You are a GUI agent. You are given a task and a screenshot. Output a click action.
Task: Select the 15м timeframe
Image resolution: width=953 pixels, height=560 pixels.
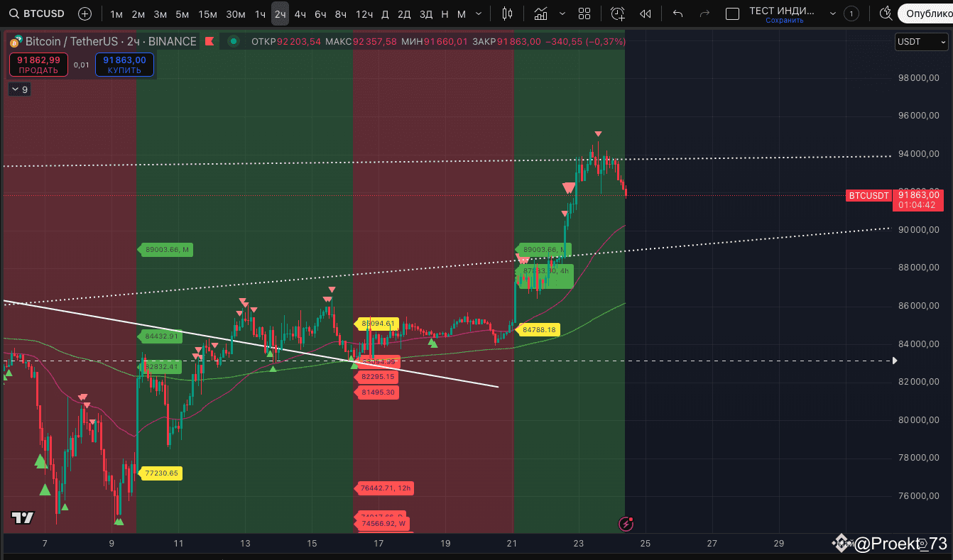pyautogui.click(x=207, y=14)
